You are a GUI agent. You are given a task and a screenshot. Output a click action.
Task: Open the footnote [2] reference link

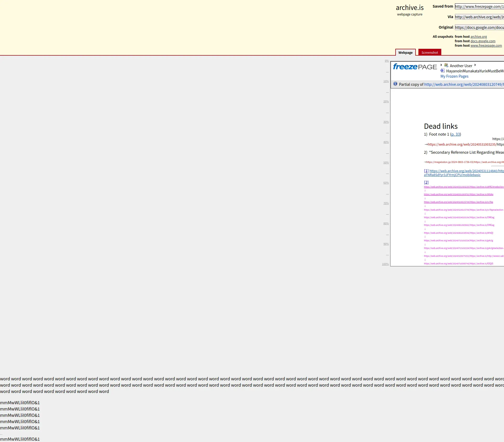(x=426, y=182)
